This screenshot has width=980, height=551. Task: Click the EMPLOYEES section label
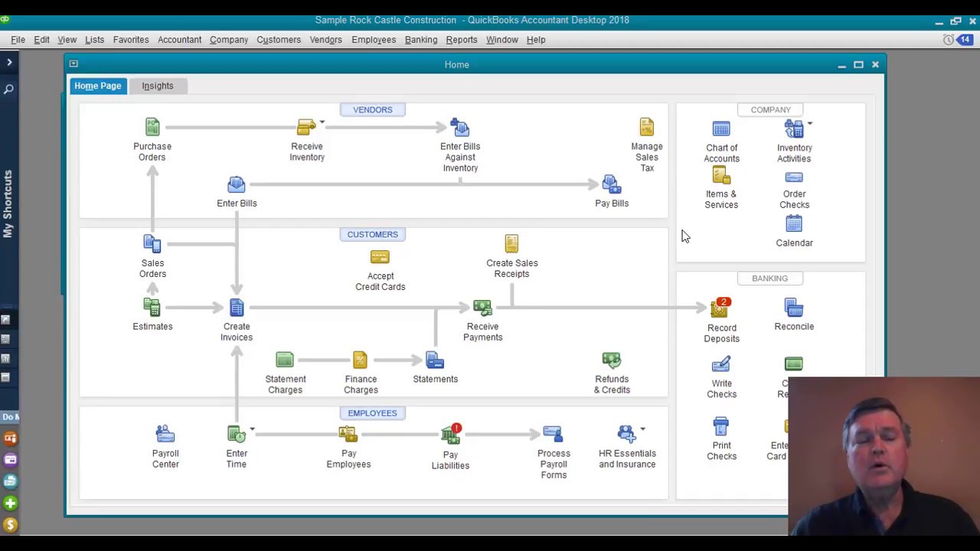(x=372, y=413)
